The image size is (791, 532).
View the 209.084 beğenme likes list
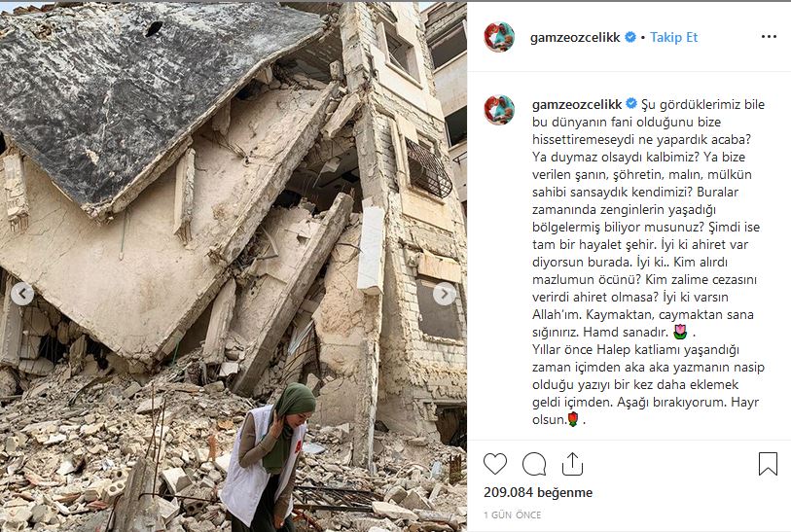tap(538, 492)
